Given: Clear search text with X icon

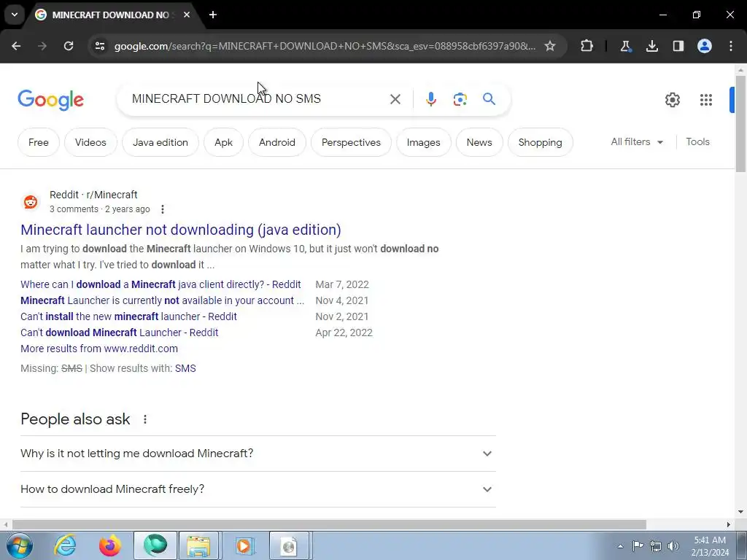Looking at the screenshot, I should pos(395,99).
